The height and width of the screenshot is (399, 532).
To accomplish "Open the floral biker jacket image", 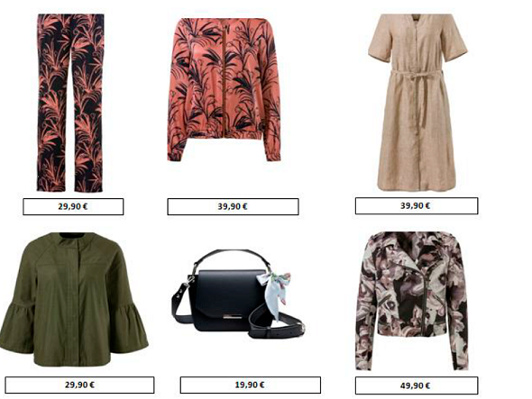I will 412,301.
